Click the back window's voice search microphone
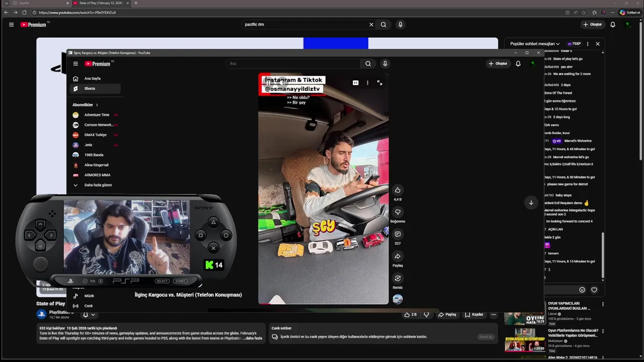This screenshot has height=362, width=644. [x=400, y=24]
